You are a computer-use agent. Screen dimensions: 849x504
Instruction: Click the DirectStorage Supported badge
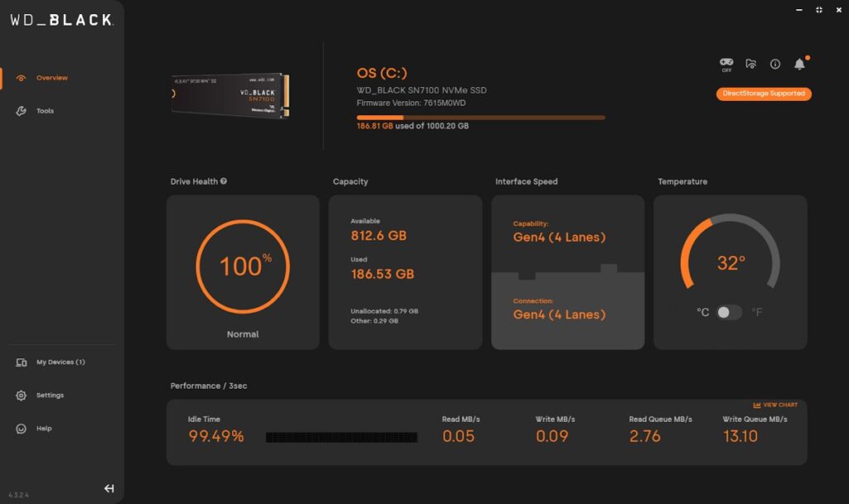pos(764,94)
